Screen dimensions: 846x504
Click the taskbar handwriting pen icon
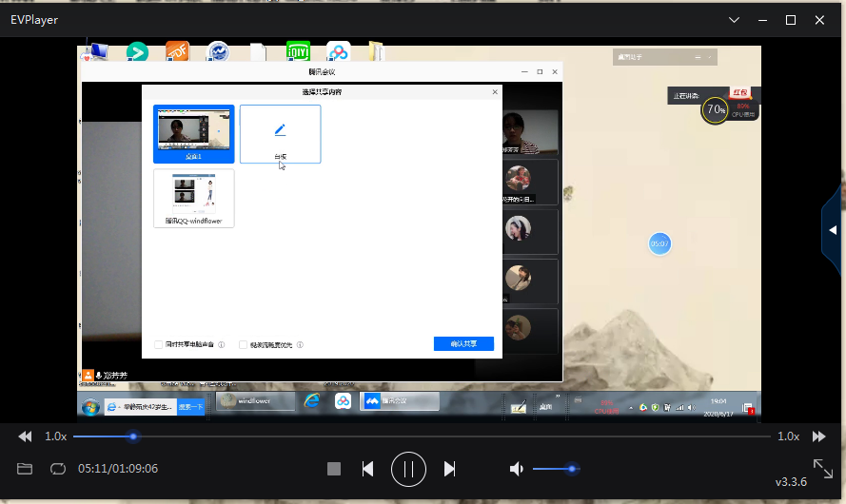[518, 408]
